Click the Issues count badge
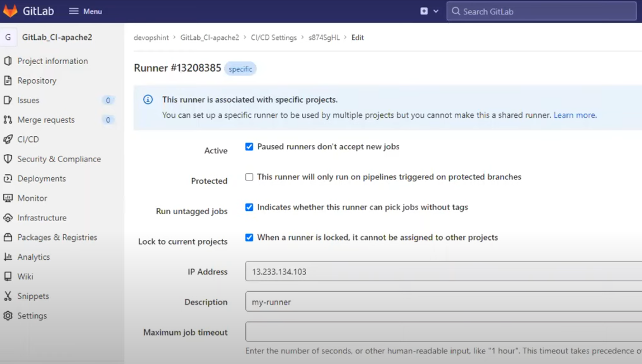The image size is (642, 364). pos(108,100)
